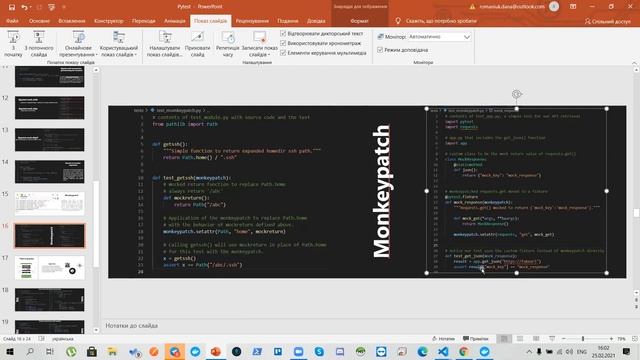Switch to the Подання ribbon tab
This screenshot has width=640, height=360.
coord(288,21)
